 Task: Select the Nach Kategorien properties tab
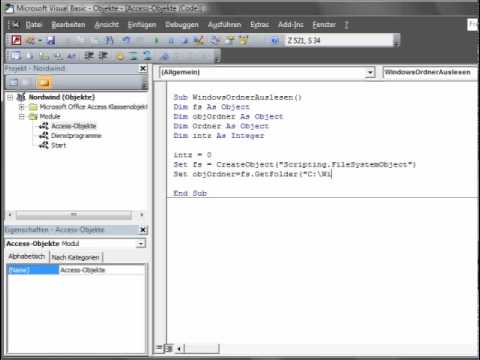(x=76, y=257)
